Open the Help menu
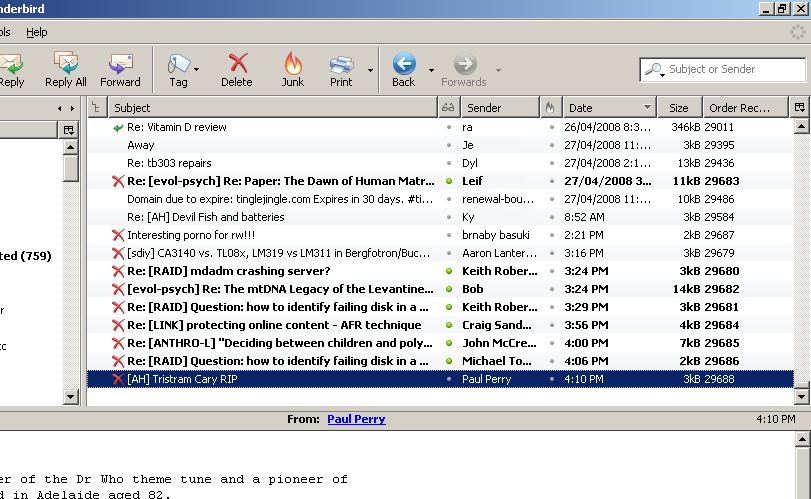Viewport: 811px width, 499px height. [x=37, y=32]
